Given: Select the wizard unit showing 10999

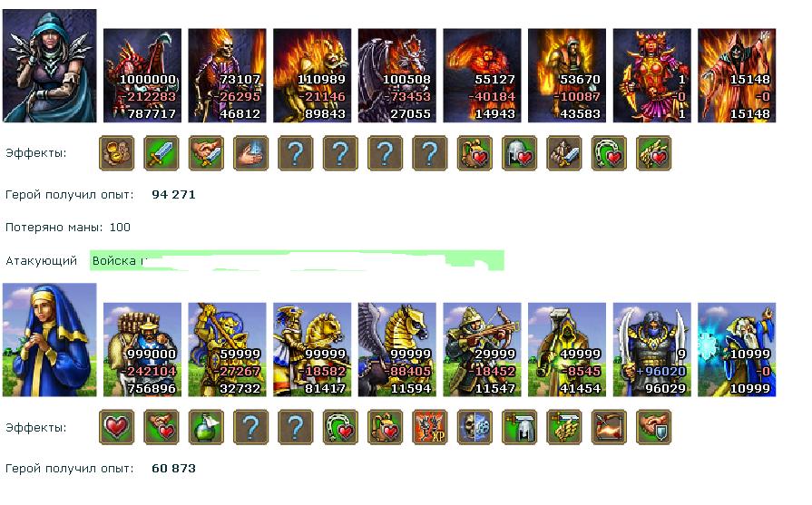Looking at the screenshot, I should [x=737, y=350].
